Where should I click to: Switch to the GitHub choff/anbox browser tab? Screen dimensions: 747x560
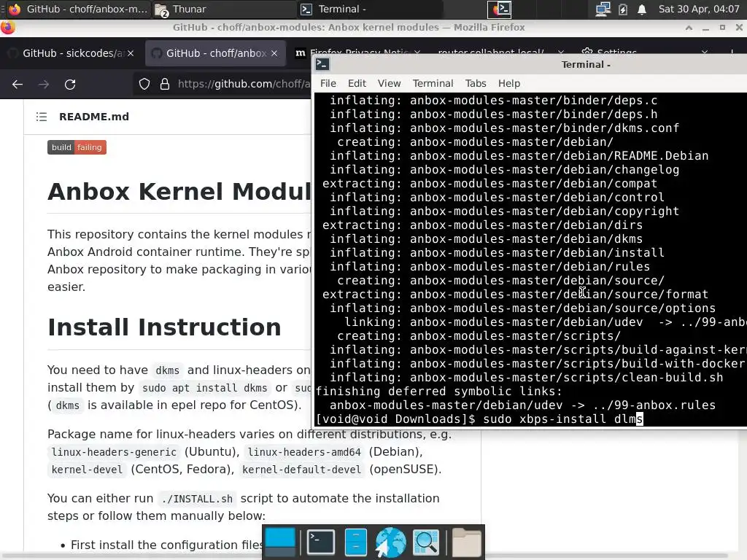click(215, 53)
